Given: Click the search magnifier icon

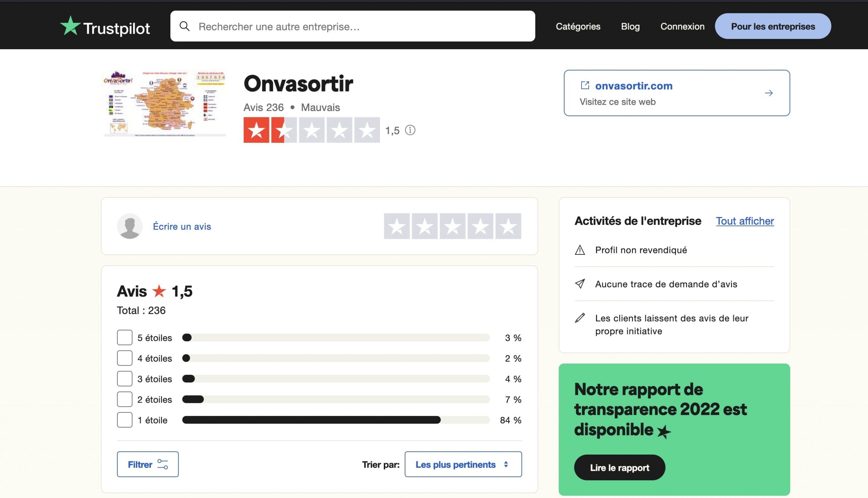Looking at the screenshot, I should [x=185, y=26].
